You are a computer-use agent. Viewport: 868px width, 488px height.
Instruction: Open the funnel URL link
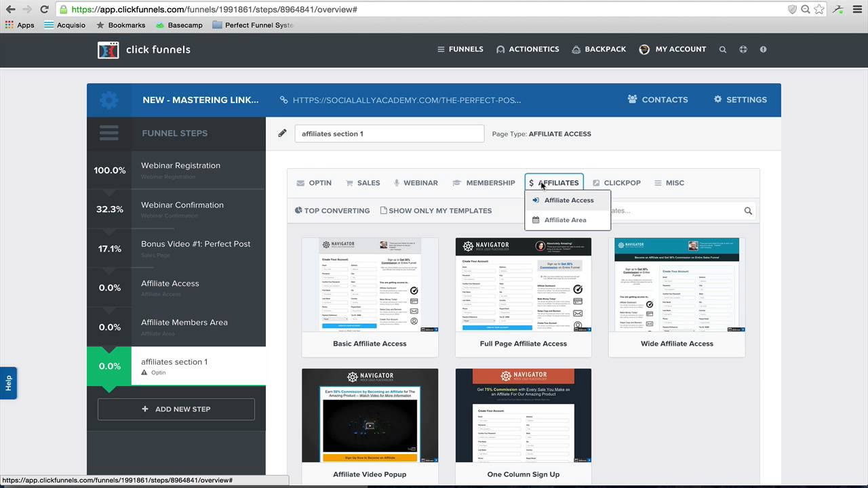click(401, 100)
